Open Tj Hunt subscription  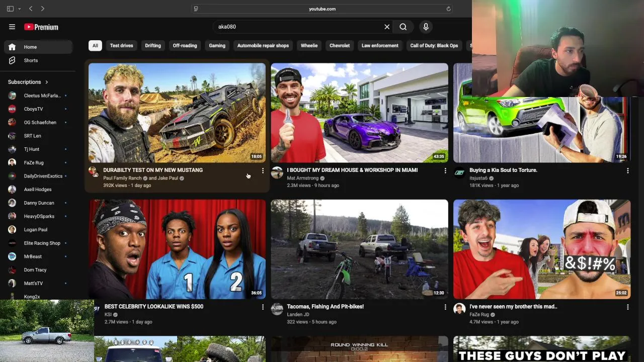[38, 149]
